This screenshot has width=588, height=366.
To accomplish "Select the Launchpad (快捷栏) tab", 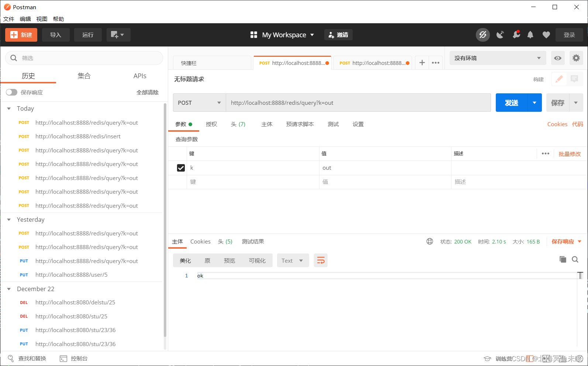I will click(212, 63).
